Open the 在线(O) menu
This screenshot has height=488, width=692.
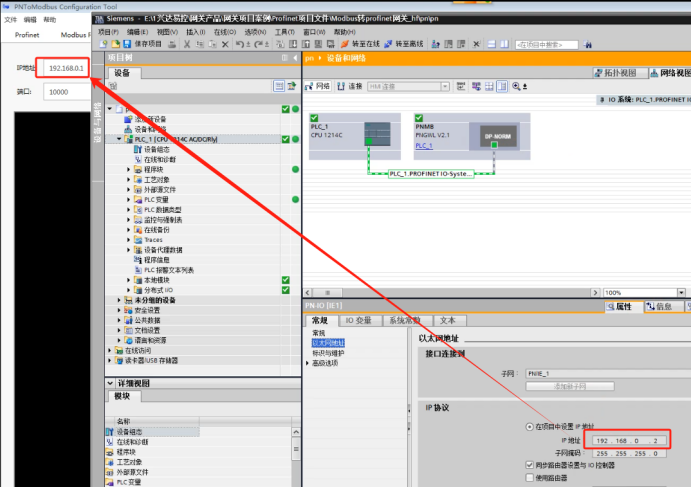(x=225, y=32)
